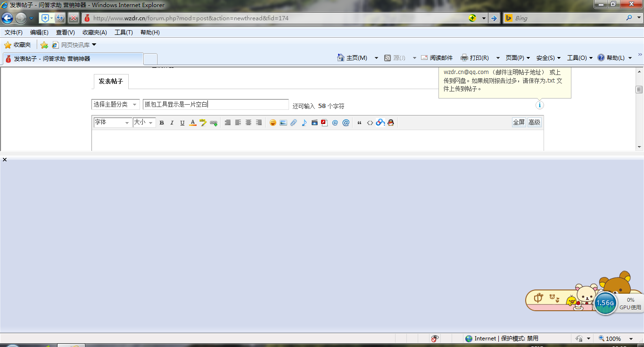644x347 pixels.
Task: Click the insert image icon
Action: pyautogui.click(x=283, y=123)
